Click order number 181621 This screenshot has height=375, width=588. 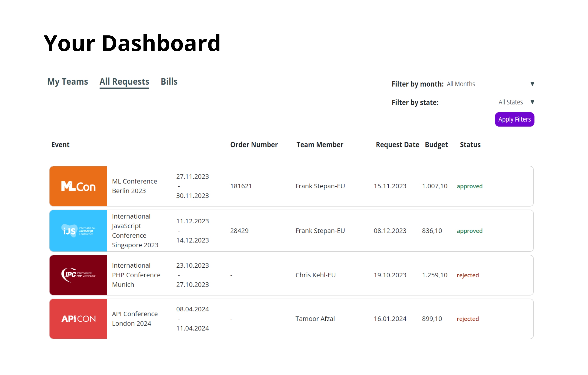point(241,186)
